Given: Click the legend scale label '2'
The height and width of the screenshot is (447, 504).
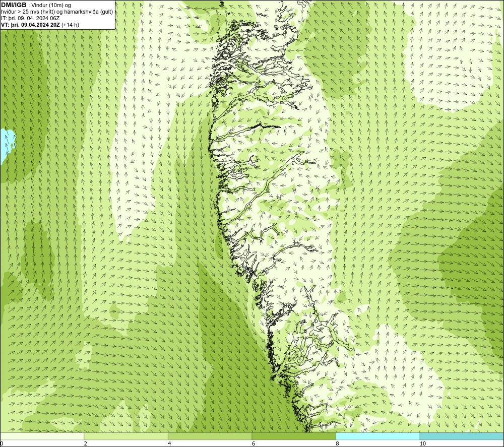Looking at the screenshot, I should [x=86, y=444].
